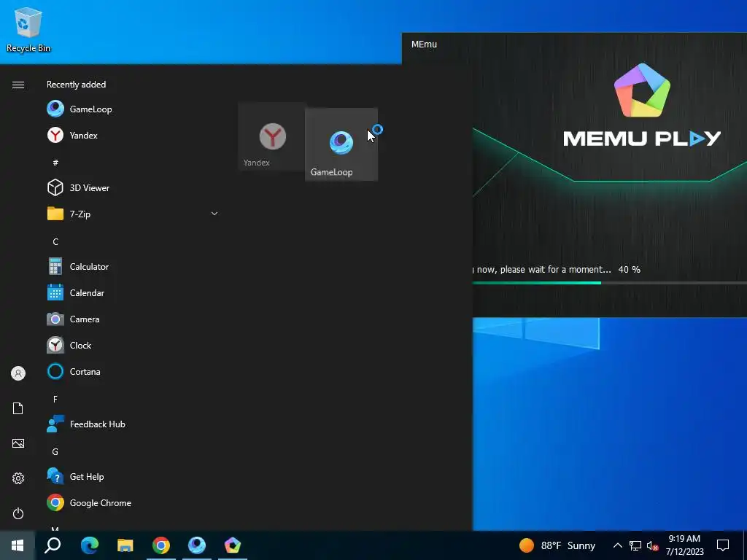The image size is (747, 560).
Task: Click the 40 % loading percentage text
Action: tap(630, 270)
